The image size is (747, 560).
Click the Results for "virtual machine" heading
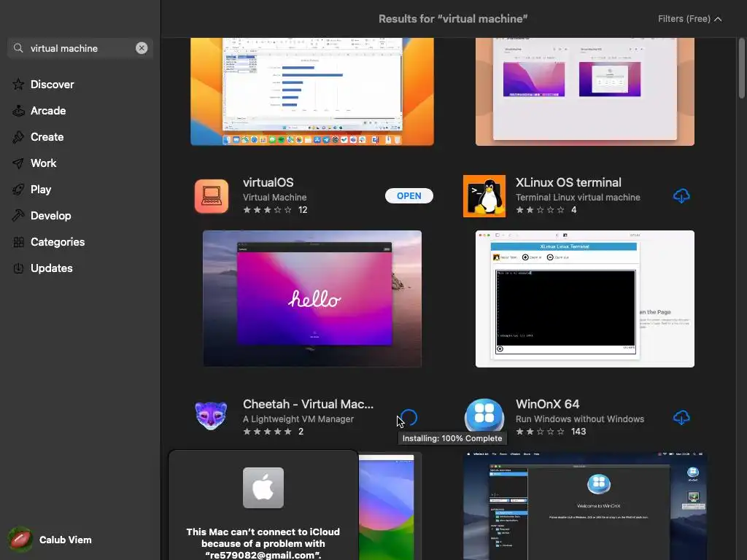coord(453,19)
